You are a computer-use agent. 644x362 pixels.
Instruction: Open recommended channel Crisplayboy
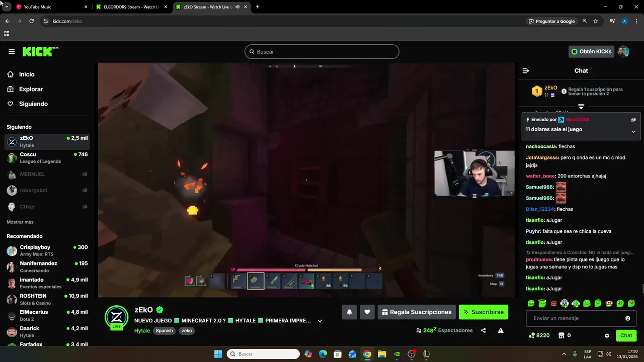[x=47, y=250]
